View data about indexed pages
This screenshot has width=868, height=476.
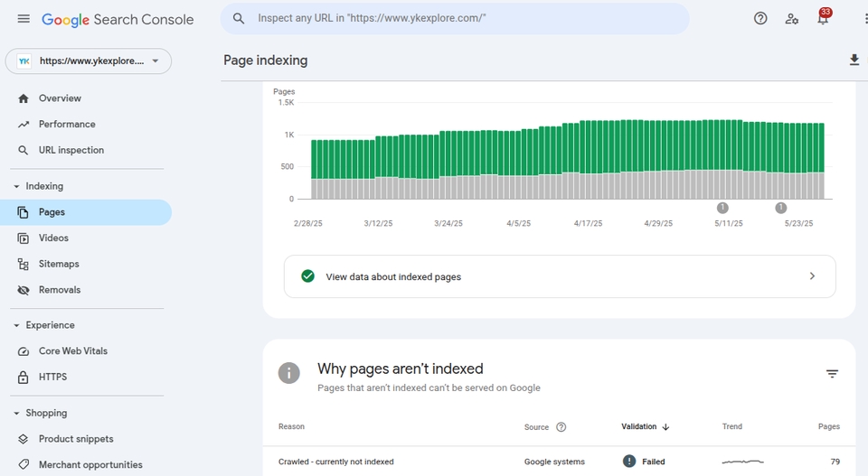(x=560, y=276)
